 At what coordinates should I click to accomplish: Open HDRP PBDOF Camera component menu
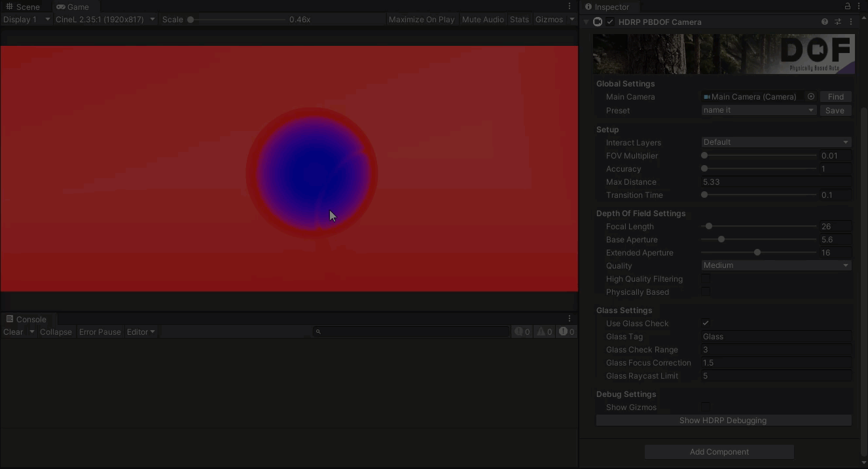point(851,22)
